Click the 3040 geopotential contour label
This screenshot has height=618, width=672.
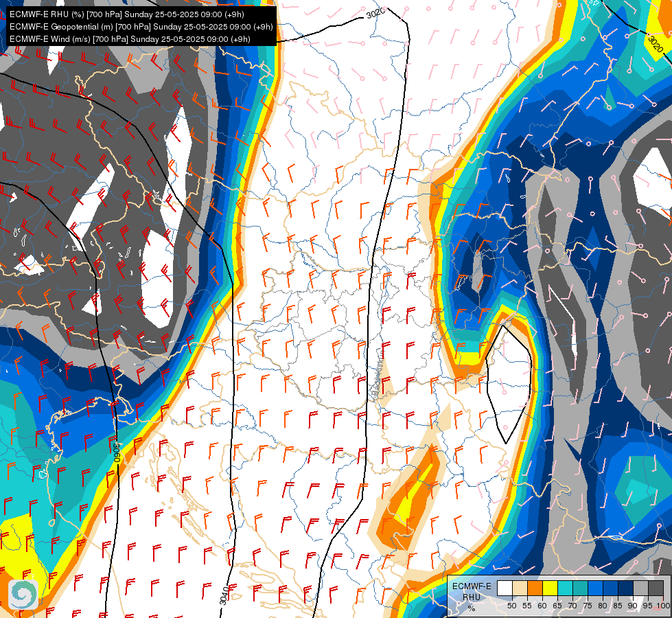(x=223, y=595)
